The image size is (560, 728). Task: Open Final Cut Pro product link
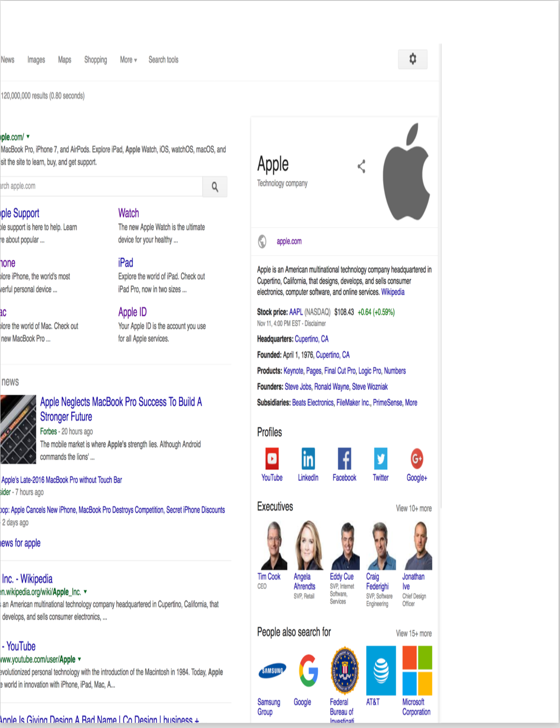(x=340, y=371)
